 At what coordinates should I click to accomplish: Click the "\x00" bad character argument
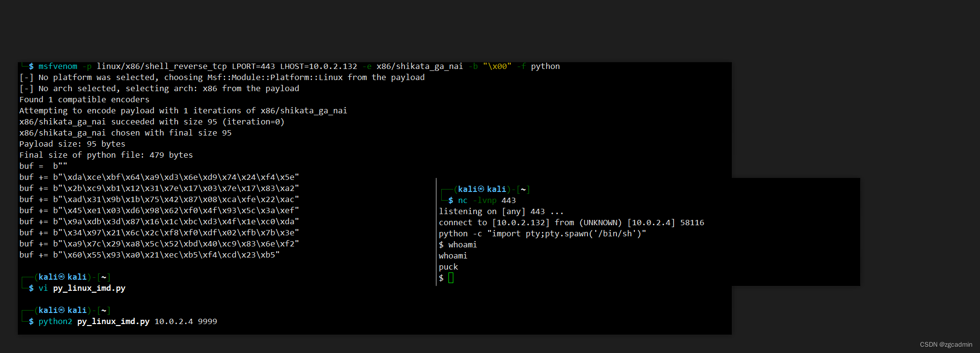(x=497, y=67)
